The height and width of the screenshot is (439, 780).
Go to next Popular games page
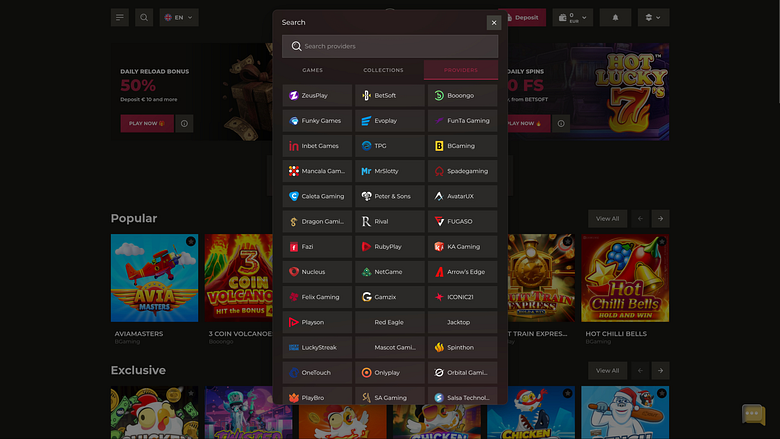tap(660, 219)
